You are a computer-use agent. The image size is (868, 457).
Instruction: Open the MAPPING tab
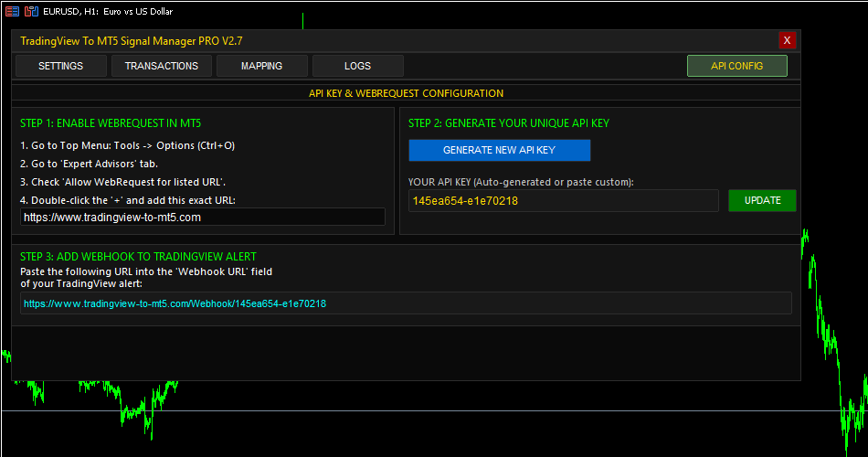coord(262,66)
